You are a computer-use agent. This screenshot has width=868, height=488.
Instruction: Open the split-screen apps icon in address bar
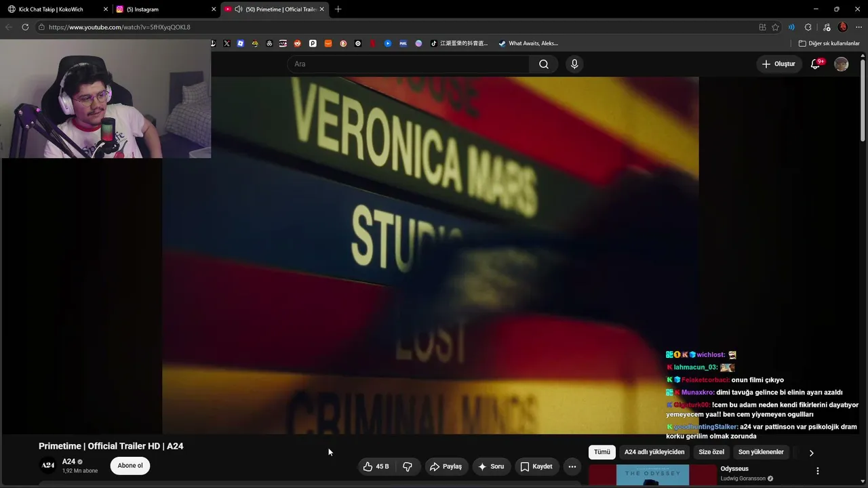763,27
